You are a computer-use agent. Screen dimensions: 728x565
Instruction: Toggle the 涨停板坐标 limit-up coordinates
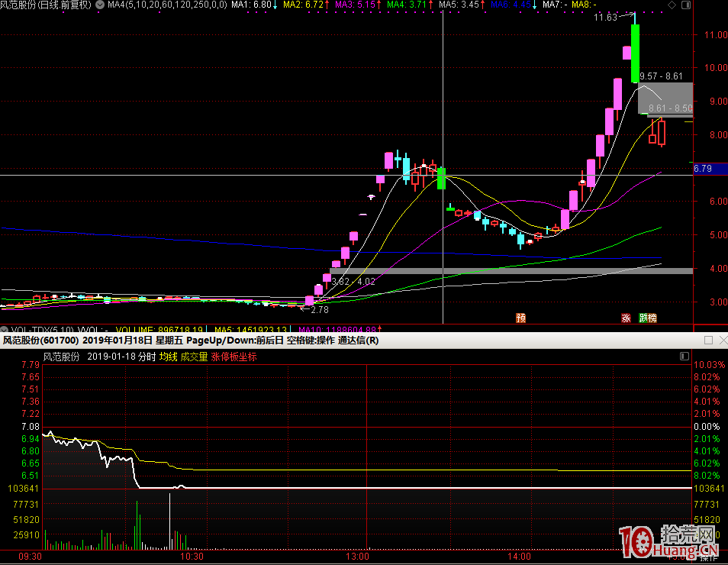pos(234,357)
